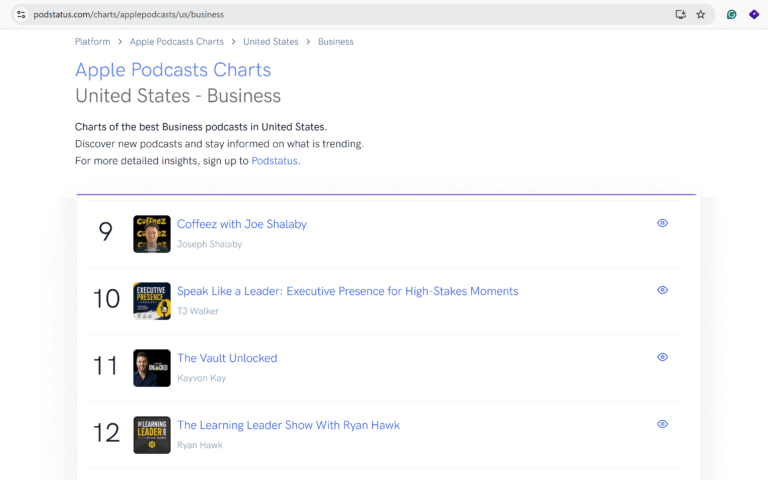The width and height of the screenshot is (768, 480).
Task: Open The Vault Unlocked podcast title
Action: 227,359
